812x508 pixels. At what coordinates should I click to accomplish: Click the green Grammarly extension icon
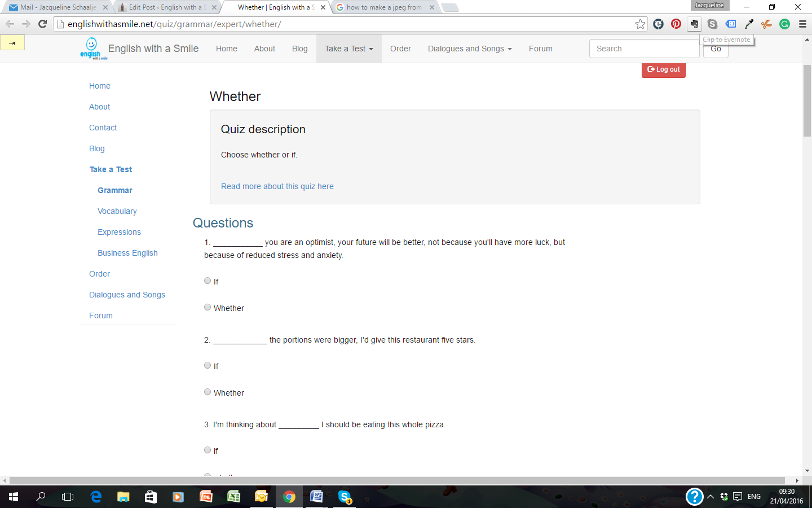(x=784, y=24)
